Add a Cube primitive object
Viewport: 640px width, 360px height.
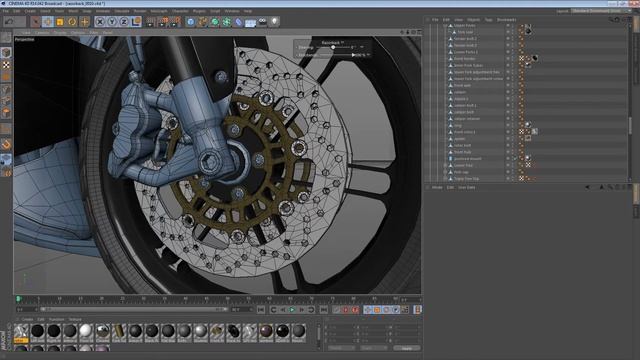[x=191, y=21]
